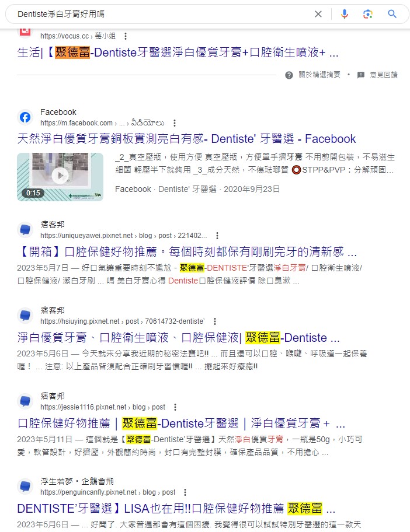Open three-dot menu for the hsiuying.pixnet.net result
Screen dimensions: 410x532
tap(215, 321)
